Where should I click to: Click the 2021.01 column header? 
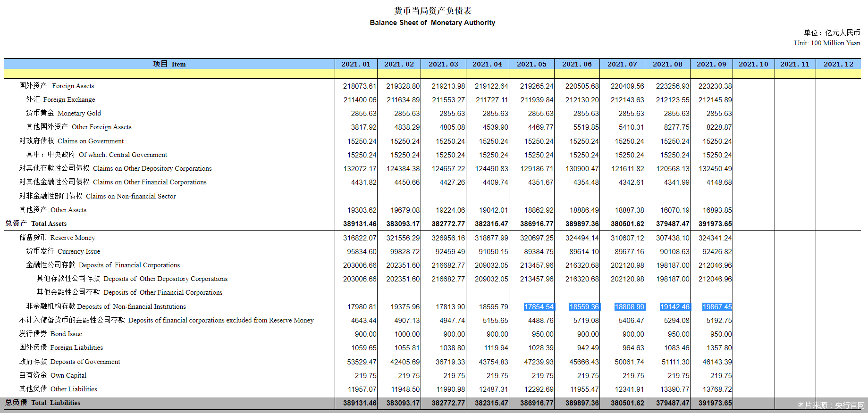356,64
